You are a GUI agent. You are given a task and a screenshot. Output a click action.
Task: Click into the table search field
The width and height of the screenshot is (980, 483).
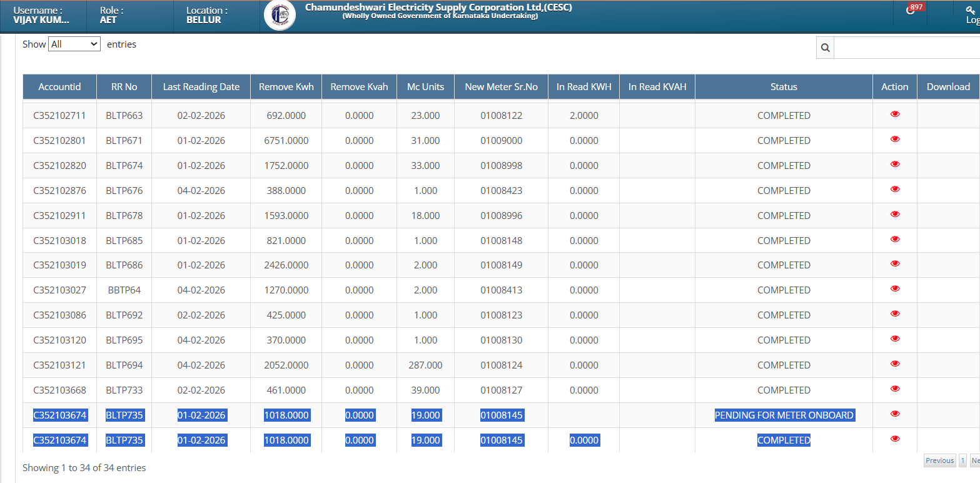(906, 48)
